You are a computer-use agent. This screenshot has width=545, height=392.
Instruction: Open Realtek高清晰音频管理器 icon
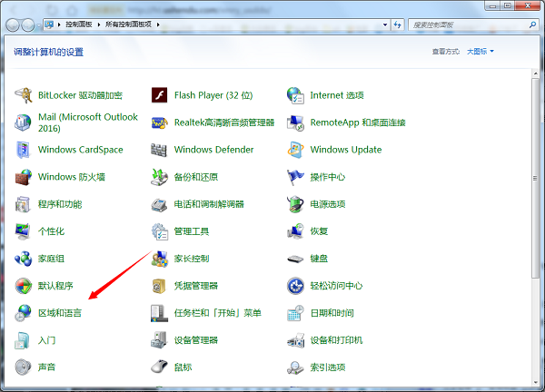point(160,122)
